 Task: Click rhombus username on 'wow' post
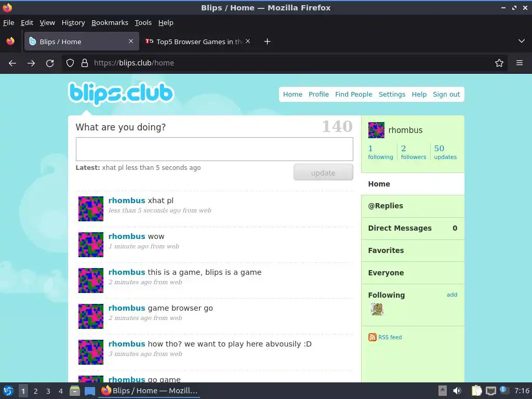point(127,236)
